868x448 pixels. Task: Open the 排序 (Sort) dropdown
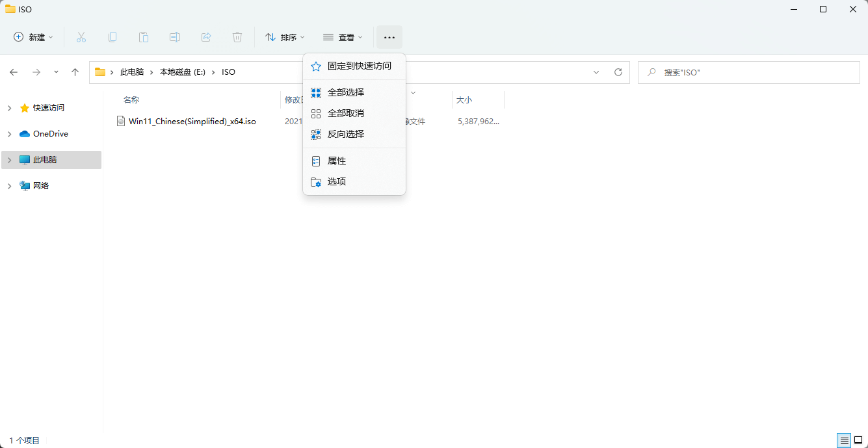285,37
